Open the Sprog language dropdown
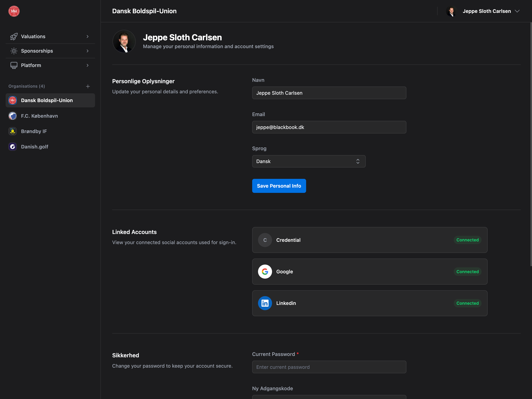The width and height of the screenshot is (532, 399). (309, 161)
